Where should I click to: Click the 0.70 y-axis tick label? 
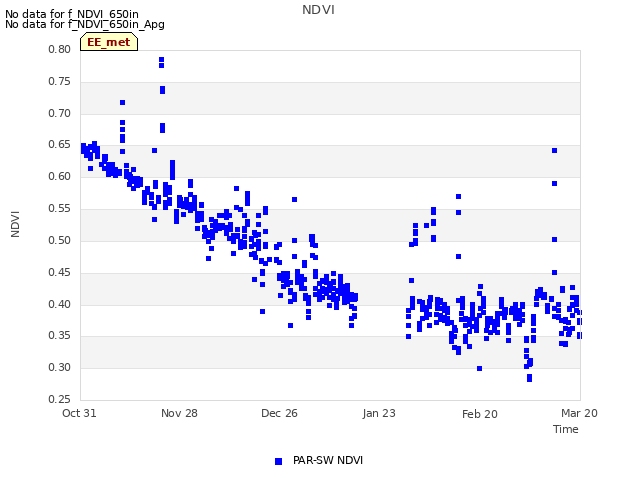point(60,113)
